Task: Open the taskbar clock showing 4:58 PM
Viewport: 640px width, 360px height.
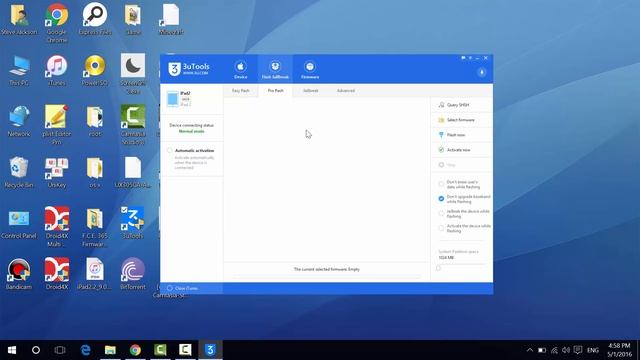Action: tap(619, 350)
